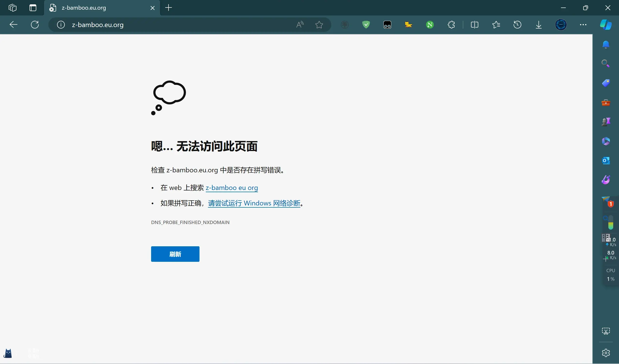This screenshot has height=364, width=619.
Task: Open Copilot from toolbar corner
Action: point(606,25)
